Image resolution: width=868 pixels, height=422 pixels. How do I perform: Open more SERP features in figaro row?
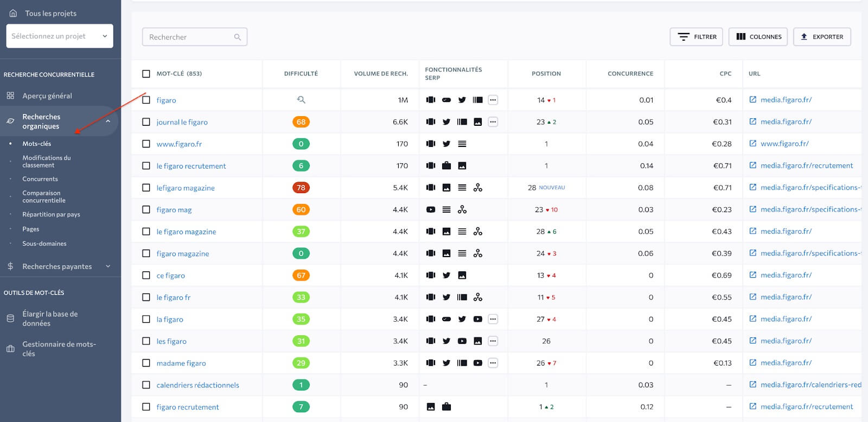coord(493,100)
